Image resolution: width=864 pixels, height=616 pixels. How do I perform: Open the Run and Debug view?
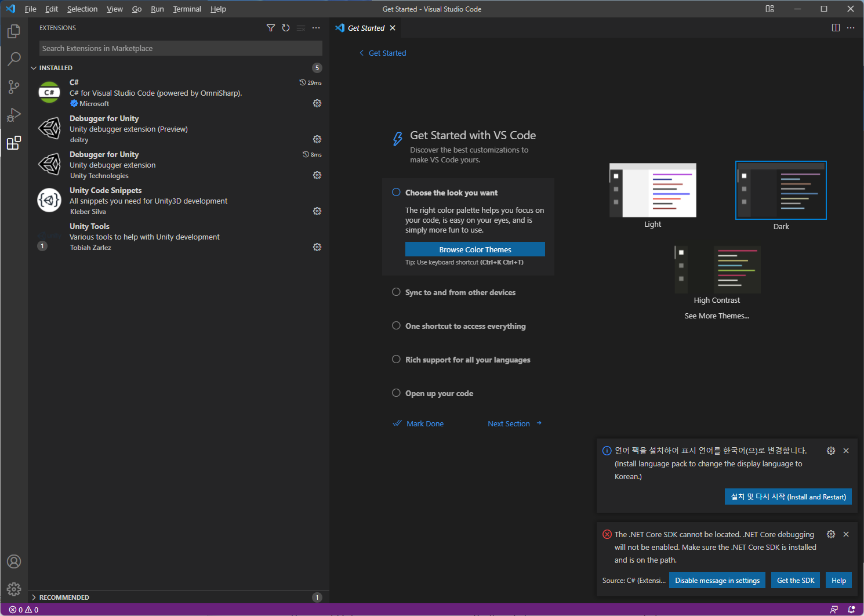pyautogui.click(x=14, y=115)
